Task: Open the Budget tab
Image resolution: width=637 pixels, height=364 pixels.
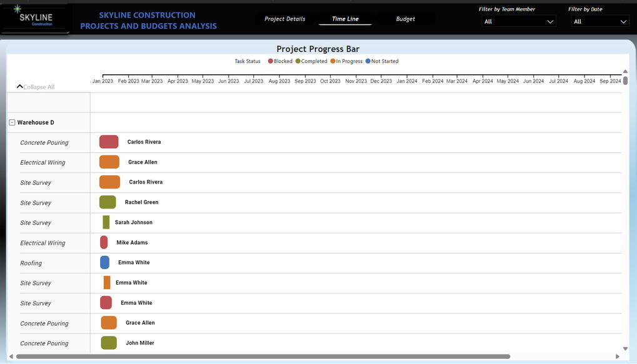Action: [405, 19]
